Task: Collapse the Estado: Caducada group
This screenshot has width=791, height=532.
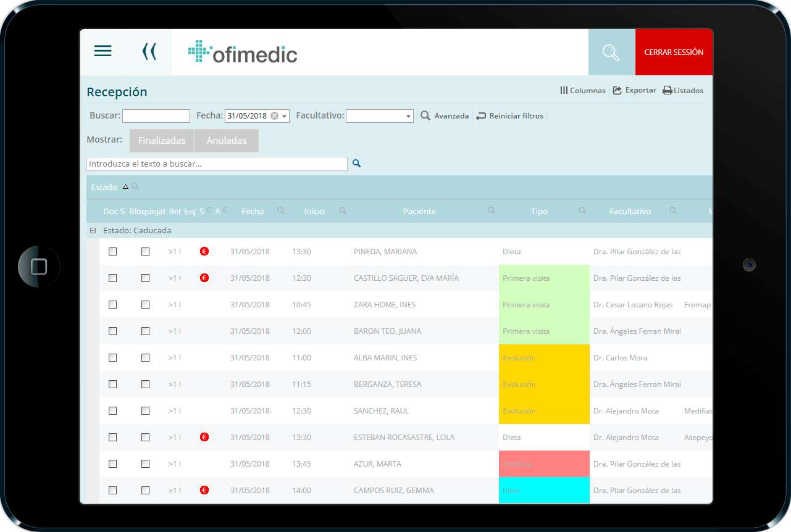Action: (x=93, y=230)
